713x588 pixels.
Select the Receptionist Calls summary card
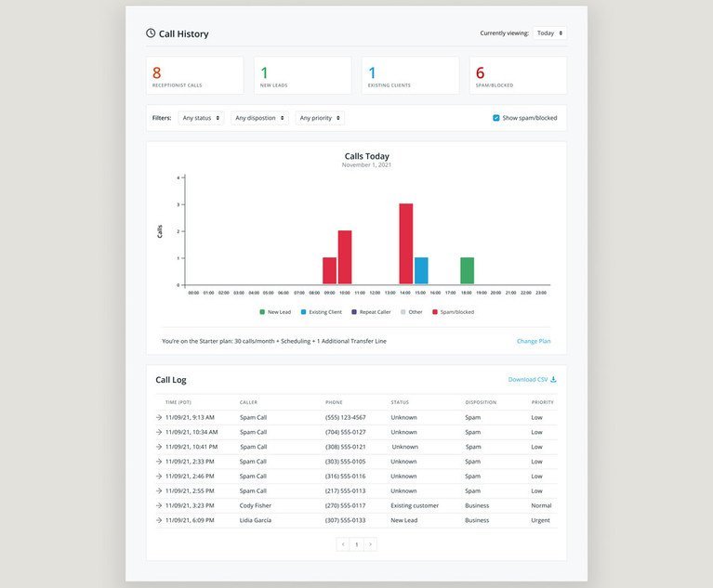pos(194,75)
